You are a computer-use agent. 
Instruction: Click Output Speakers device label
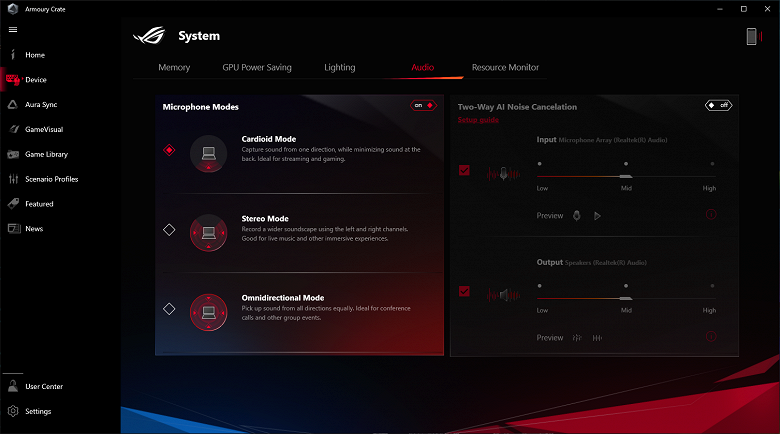point(605,263)
